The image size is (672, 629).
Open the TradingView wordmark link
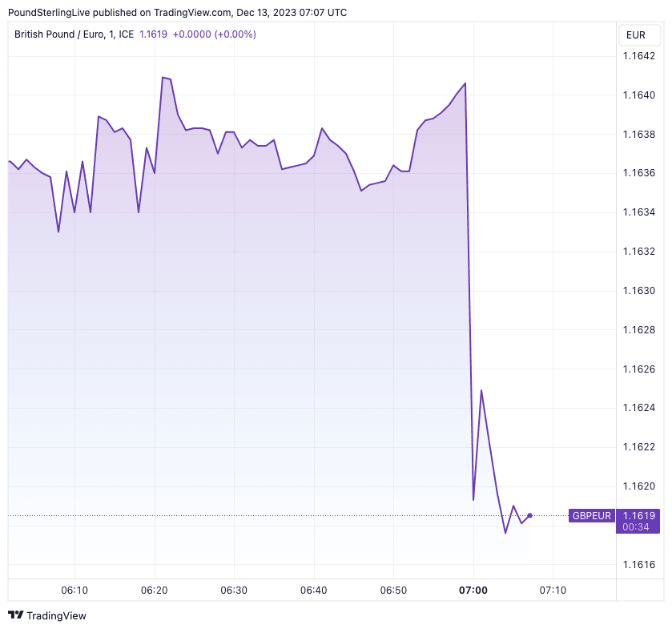coord(56,615)
